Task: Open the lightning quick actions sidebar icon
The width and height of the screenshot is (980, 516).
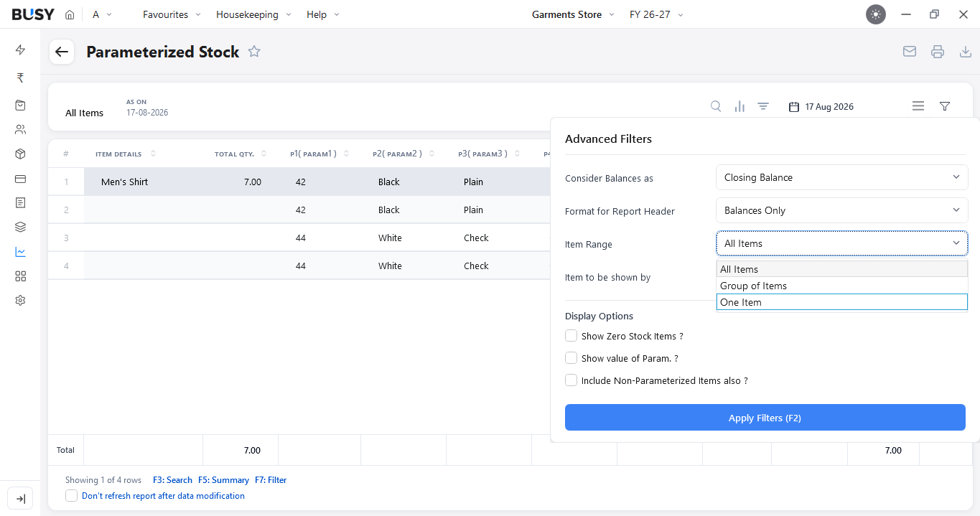Action: (x=20, y=50)
